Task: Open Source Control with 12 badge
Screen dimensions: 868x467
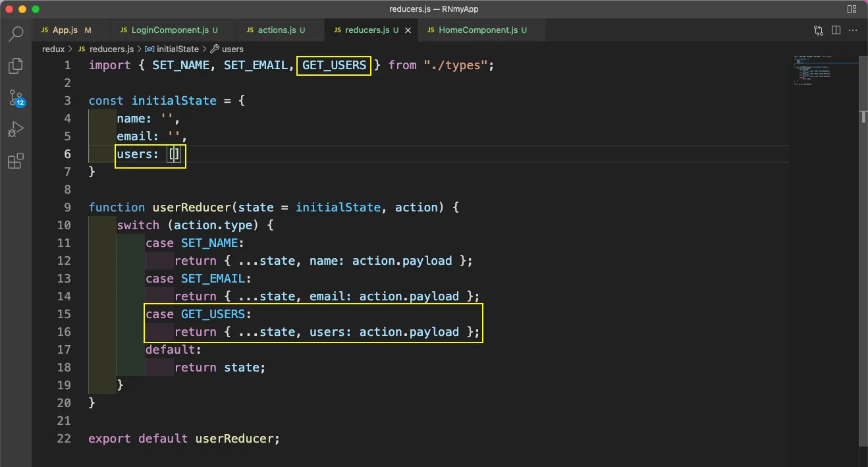Action: point(16,98)
